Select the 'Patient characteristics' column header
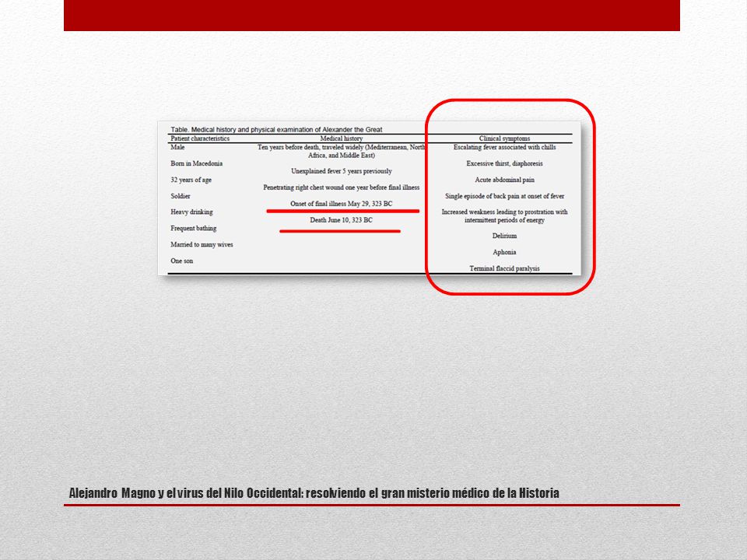747x560 pixels. 200,138
